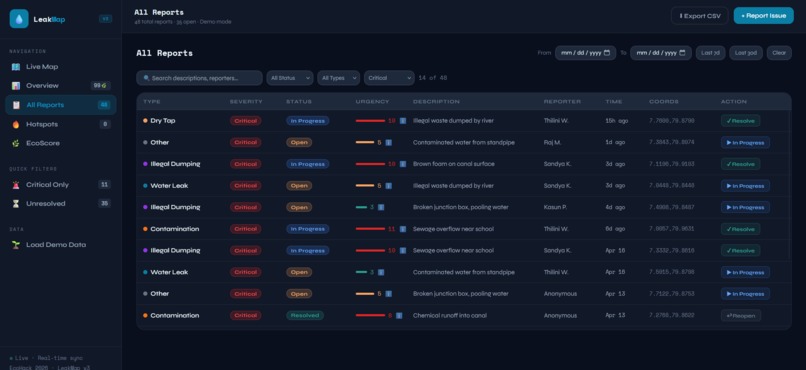The image size is (806, 370).
Task: Click urgency bar in Chemical runoff row
Action: [x=370, y=316]
